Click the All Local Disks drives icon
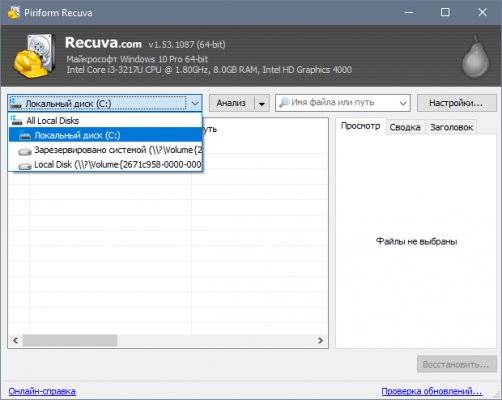The width and height of the screenshot is (502, 400). tap(16, 120)
